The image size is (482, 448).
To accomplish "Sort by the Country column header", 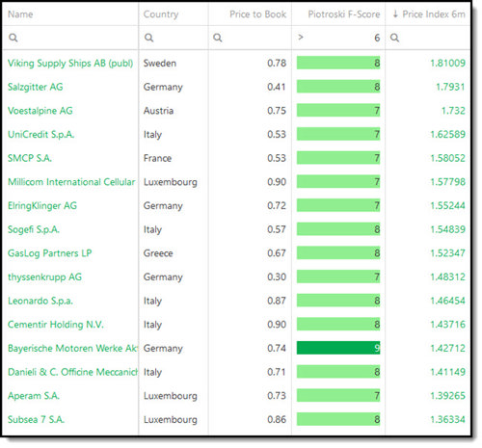I will (161, 14).
